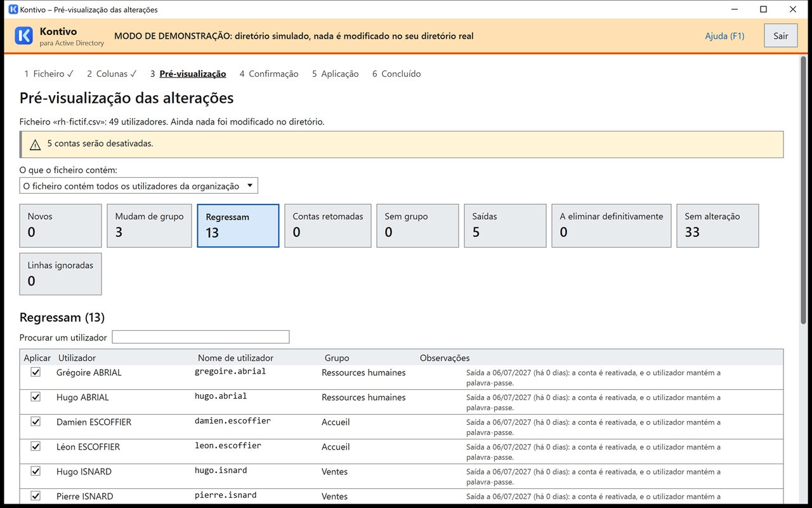The height and width of the screenshot is (508, 812).
Task: Toggle the checkbox for Pierre ISNARD
Action: [x=36, y=496]
